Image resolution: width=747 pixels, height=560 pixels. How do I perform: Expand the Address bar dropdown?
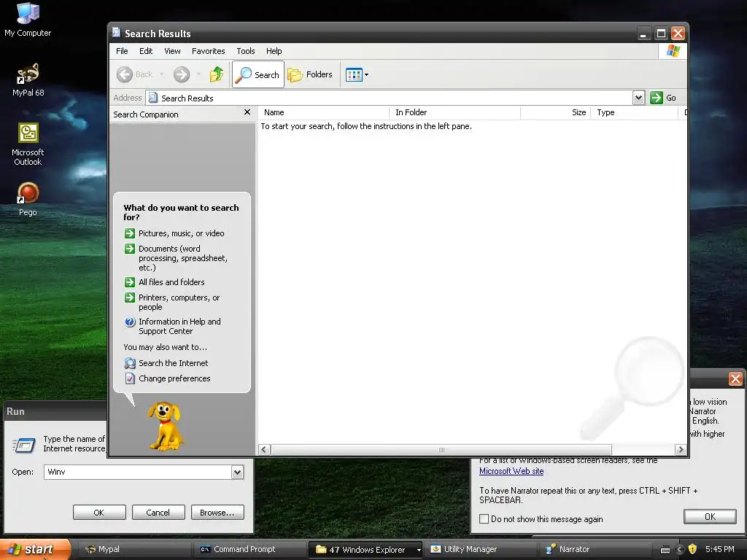tap(638, 98)
